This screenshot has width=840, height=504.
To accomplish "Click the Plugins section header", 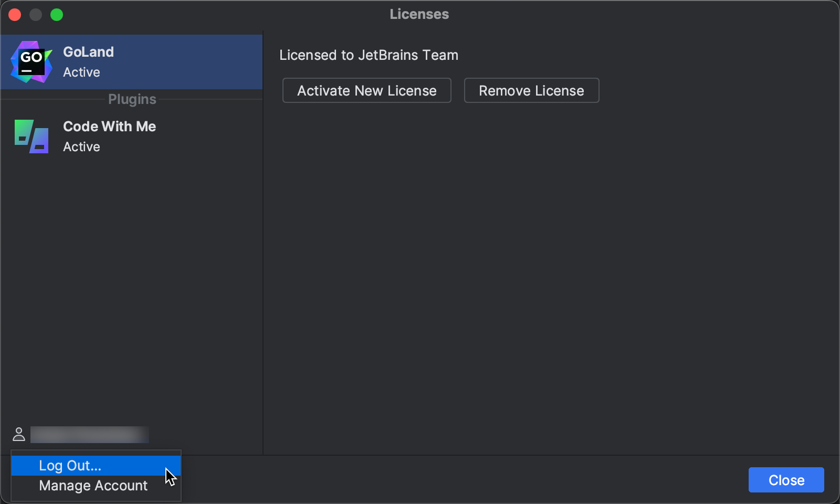I will [x=132, y=99].
